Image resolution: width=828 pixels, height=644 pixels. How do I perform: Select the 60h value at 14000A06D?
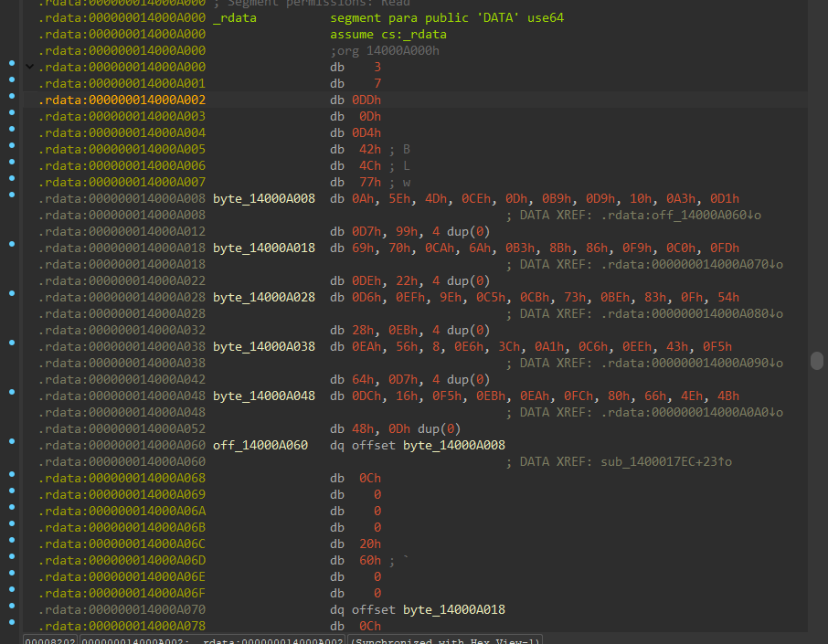click(x=369, y=560)
